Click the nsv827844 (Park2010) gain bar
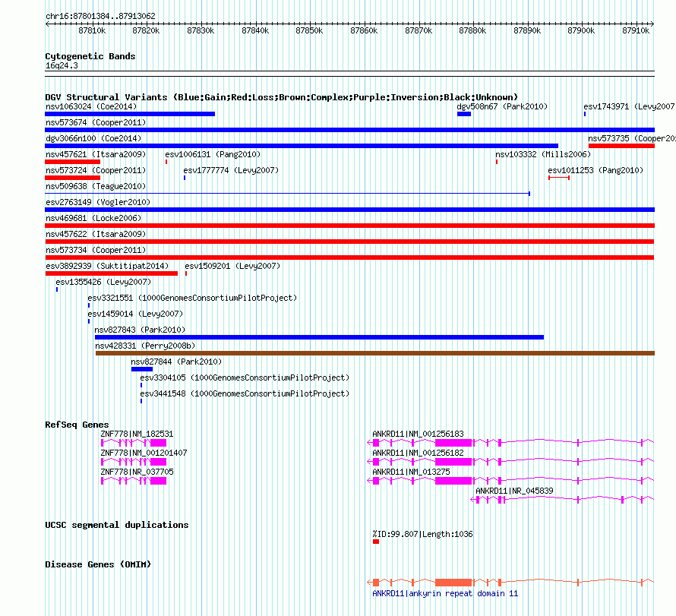This screenshot has width=676, height=616. (142, 369)
